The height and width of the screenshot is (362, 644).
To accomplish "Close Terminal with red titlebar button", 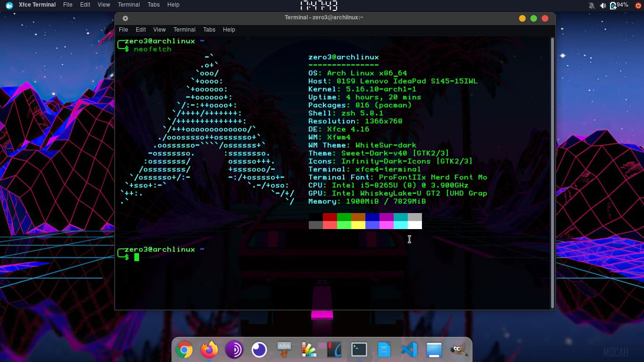I will point(545,18).
